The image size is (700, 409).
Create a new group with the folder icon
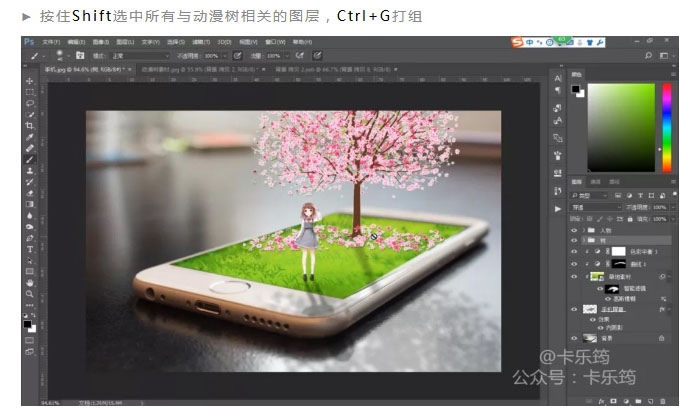638,401
